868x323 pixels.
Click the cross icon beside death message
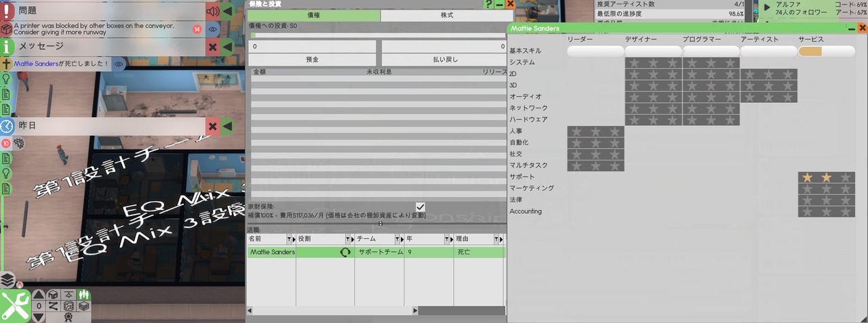(x=6, y=64)
